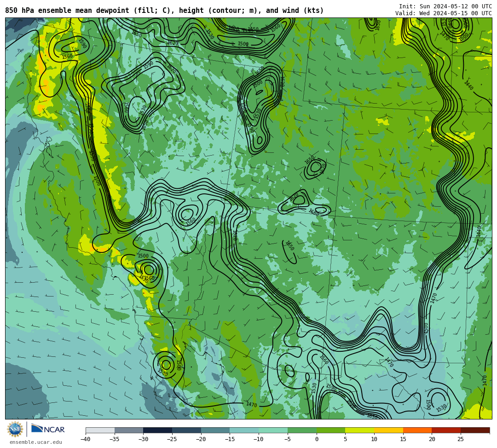
Task: Click the 20 colorbar tick label
Action: pyautogui.click(x=432, y=439)
